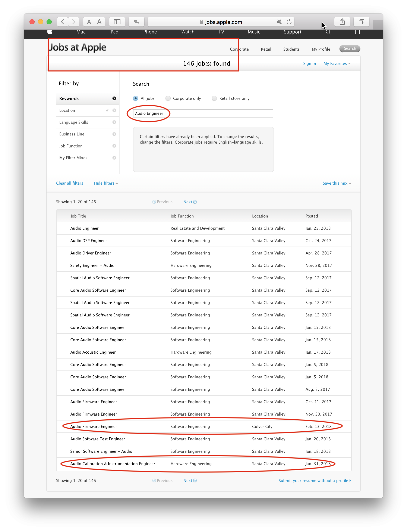Open a new tab with plus icon
The image size is (407, 532).
pos(378,25)
